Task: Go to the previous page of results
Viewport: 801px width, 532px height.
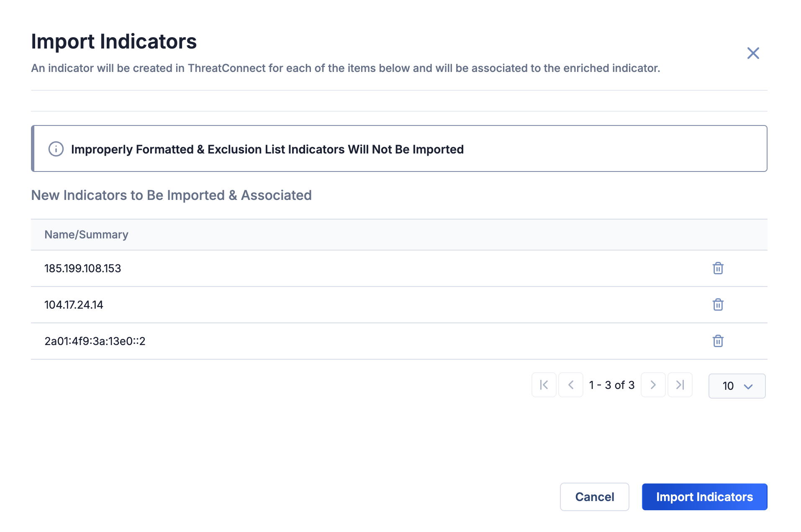Action: (571, 385)
